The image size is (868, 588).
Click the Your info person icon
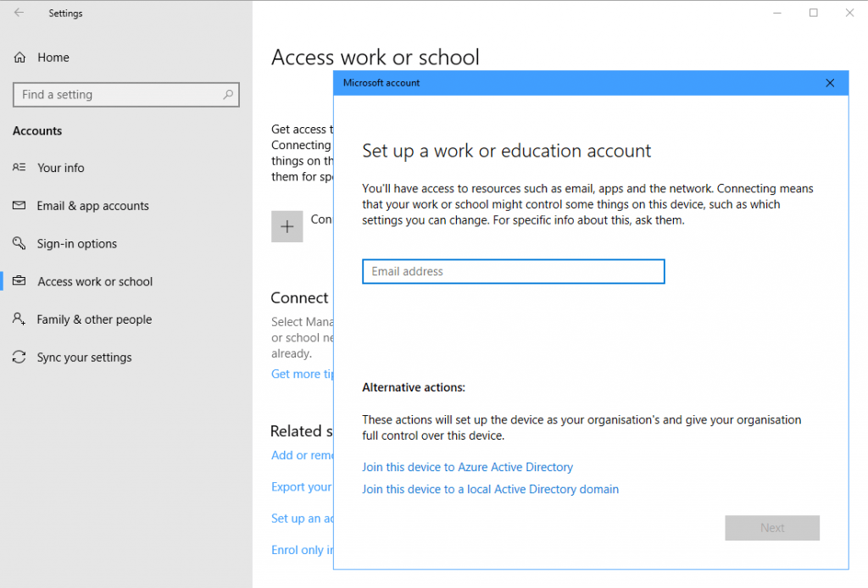(19, 168)
